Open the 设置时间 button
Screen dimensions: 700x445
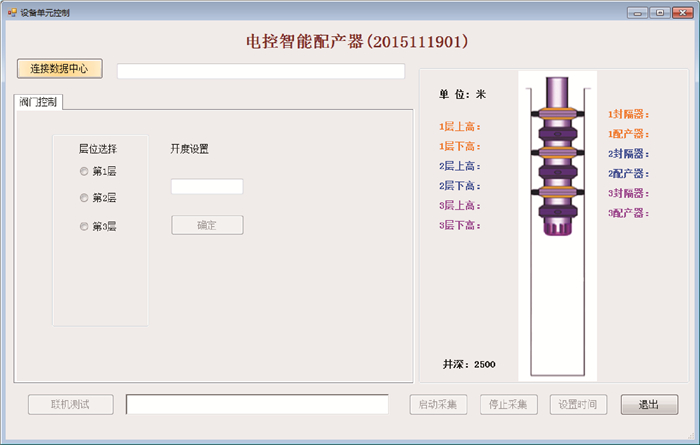pos(579,404)
